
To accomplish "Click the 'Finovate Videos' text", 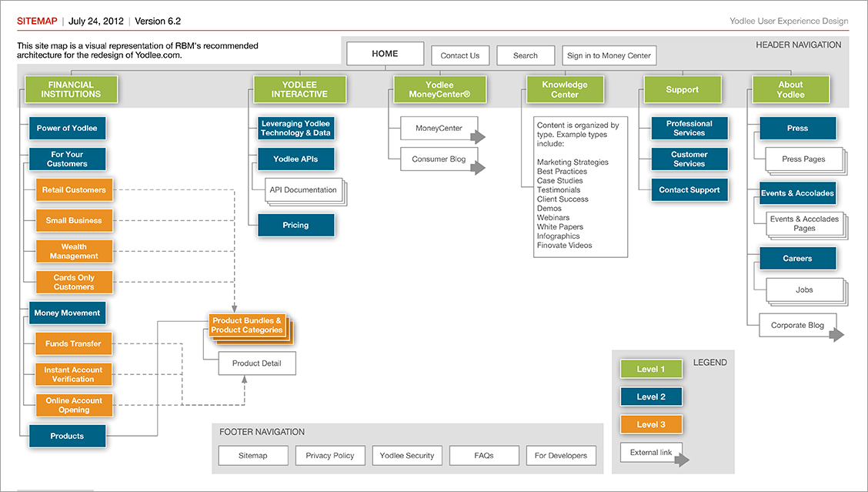I will (x=565, y=246).
